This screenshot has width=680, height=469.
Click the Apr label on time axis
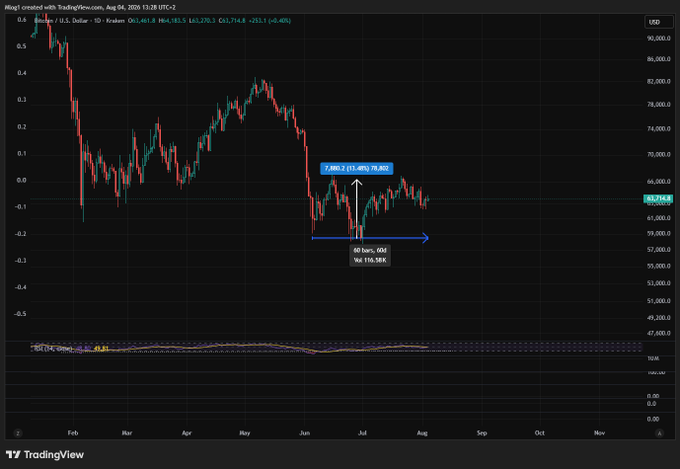pos(186,433)
